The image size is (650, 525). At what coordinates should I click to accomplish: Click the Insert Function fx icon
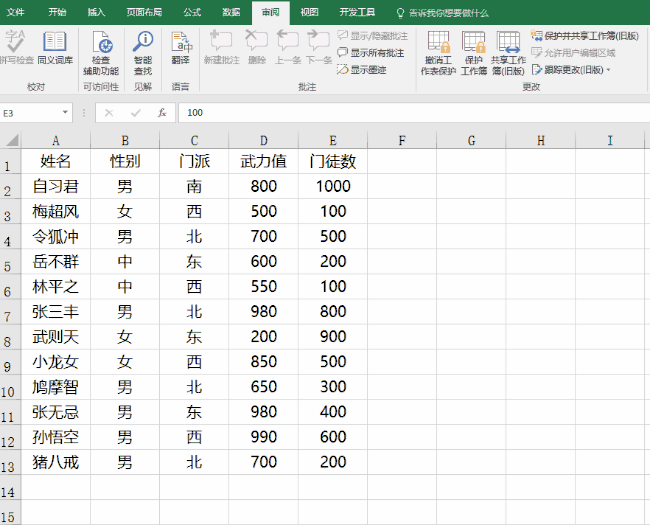click(x=162, y=112)
